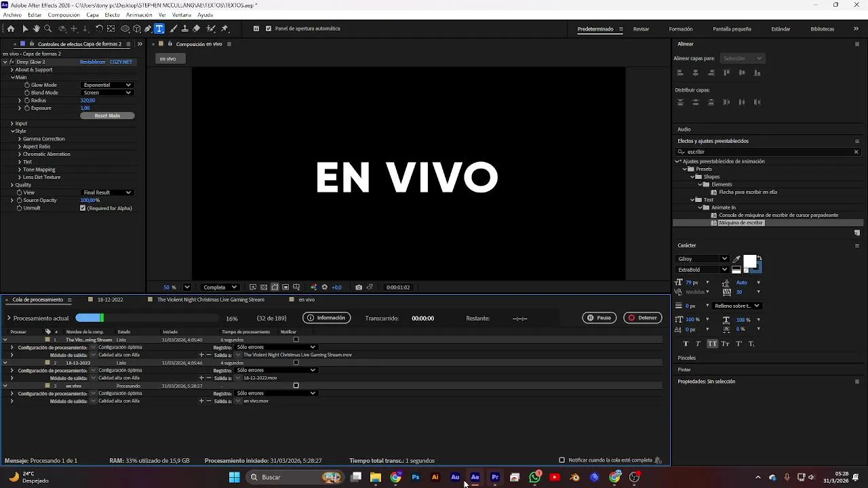Enable Notificar cuando la cola esté completa
The width and height of the screenshot is (868, 488).
[x=561, y=460]
